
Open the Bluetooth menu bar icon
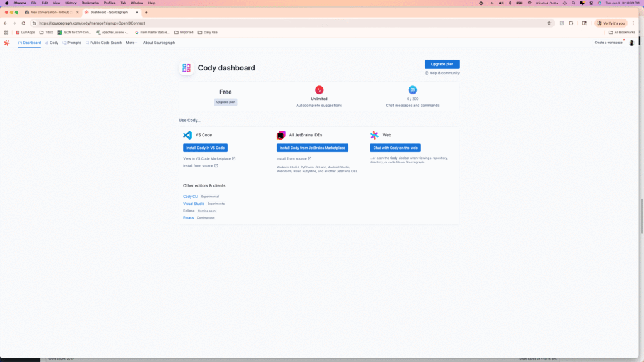coord(510,3)
